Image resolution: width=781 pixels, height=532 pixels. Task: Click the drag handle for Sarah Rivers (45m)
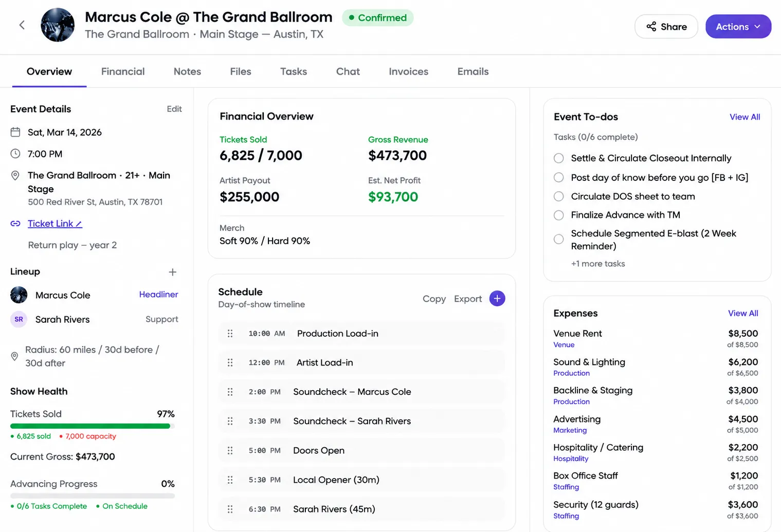point(230,509)
